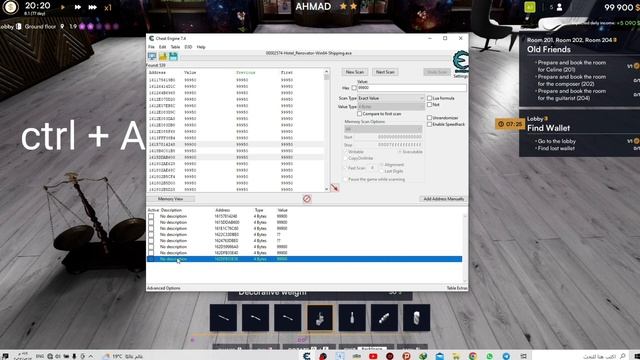640x360 pixels.
Task: Click the guests person icon in HUD
Action: [x=560, y=7]
